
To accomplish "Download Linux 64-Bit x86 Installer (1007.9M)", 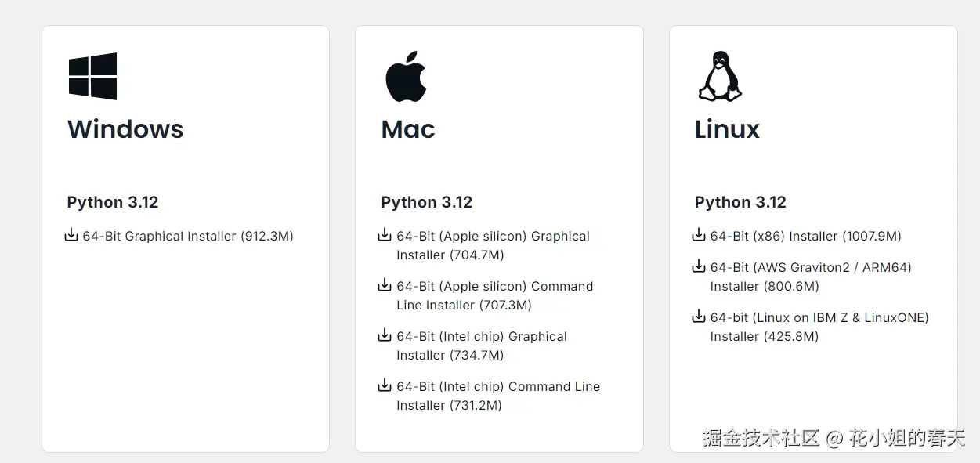I will [805, 237].
